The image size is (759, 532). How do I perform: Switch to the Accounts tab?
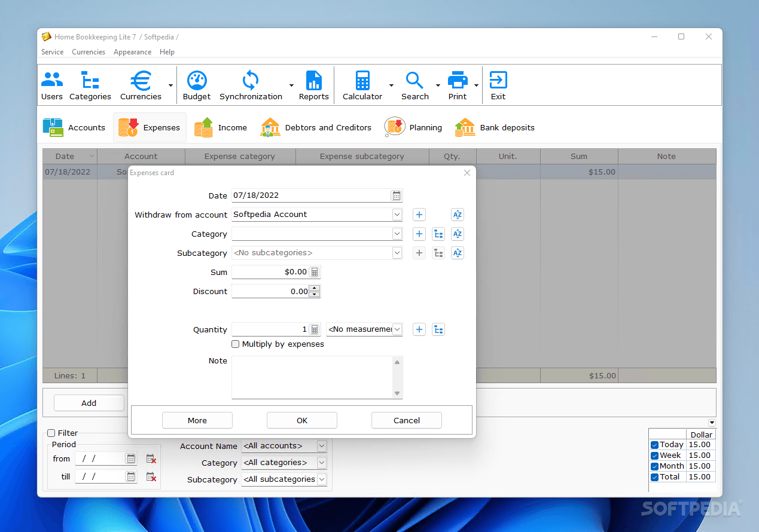click(74, 127)
